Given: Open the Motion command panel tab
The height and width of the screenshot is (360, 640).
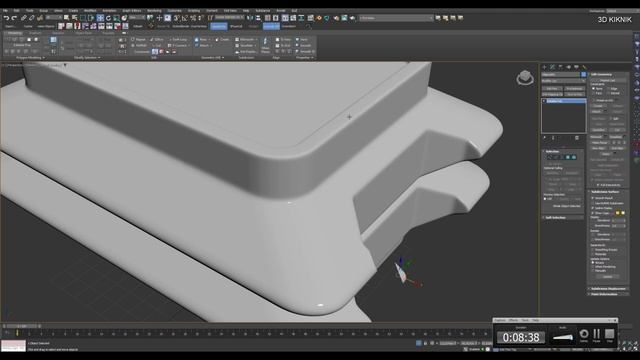Looking at the screenshot, I should [x=569, y=67].
